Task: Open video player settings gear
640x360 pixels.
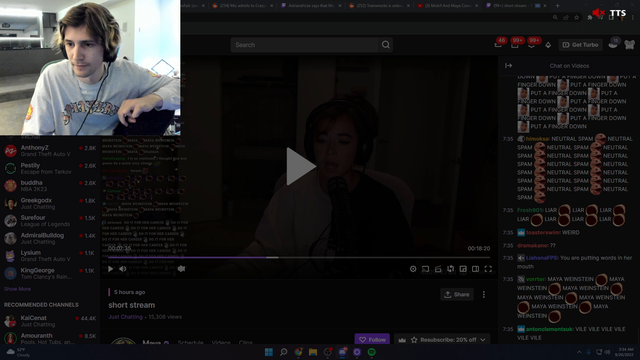Action: point(413,269)
